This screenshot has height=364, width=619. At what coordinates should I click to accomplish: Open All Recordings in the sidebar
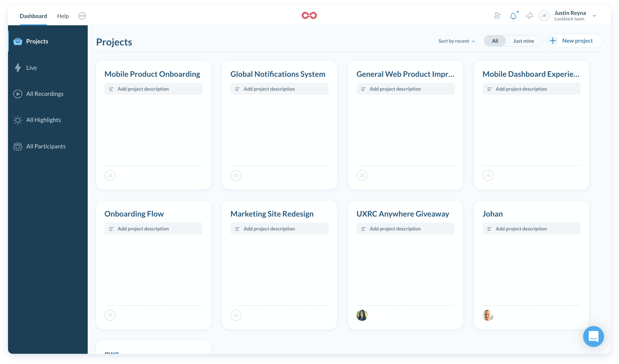point(45,94)
